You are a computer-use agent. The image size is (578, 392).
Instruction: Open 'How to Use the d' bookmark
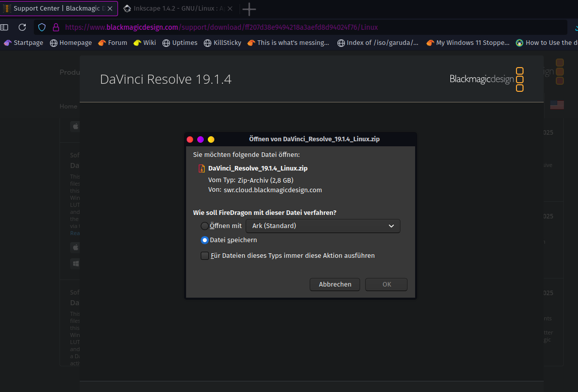pyautogui.click(x=547, y=43)
